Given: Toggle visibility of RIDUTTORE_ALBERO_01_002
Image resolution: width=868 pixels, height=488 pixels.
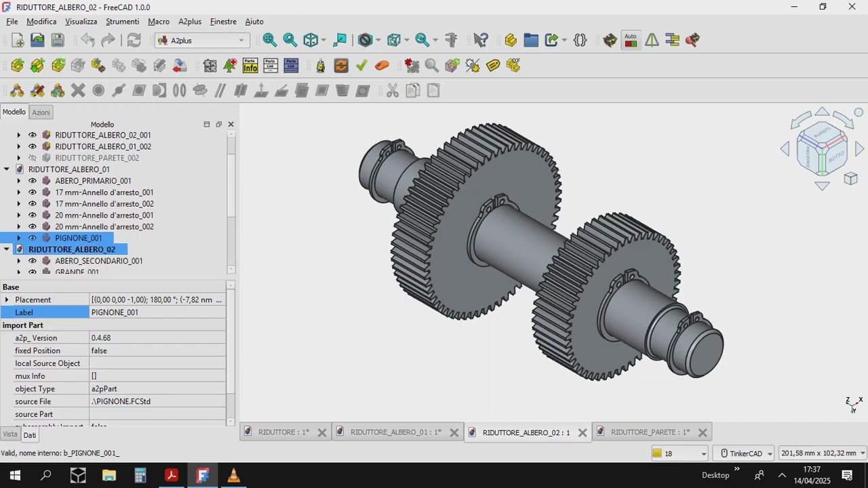Looking at the screenshot, I should point(32,146).
